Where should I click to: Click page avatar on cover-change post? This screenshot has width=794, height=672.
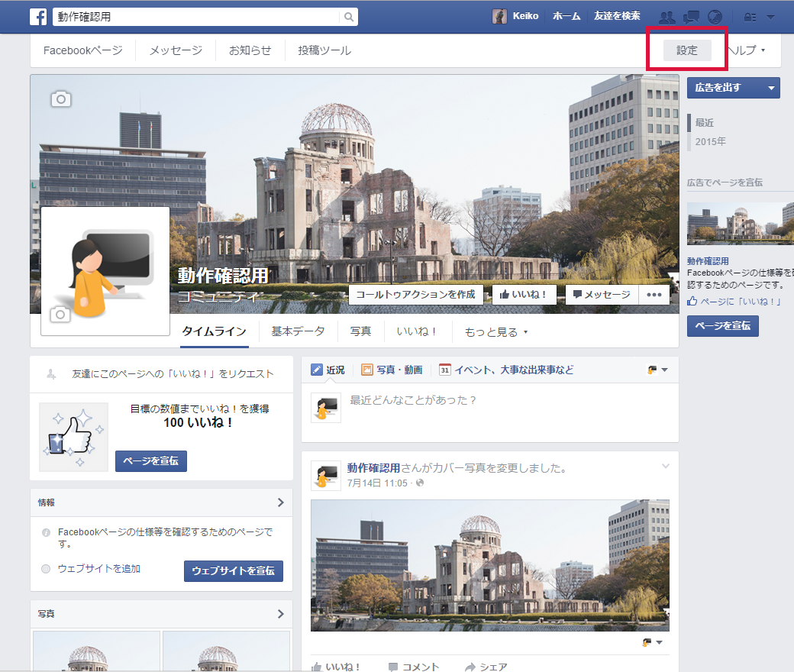[325, 476]
